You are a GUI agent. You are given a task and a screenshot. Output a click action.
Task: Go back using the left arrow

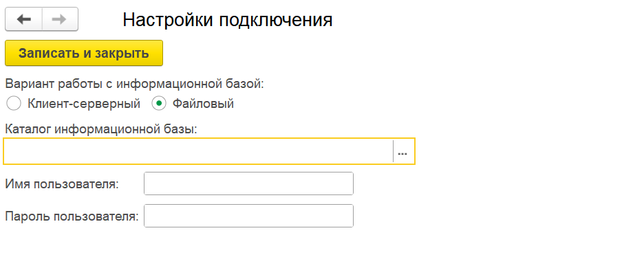[24, 19]
